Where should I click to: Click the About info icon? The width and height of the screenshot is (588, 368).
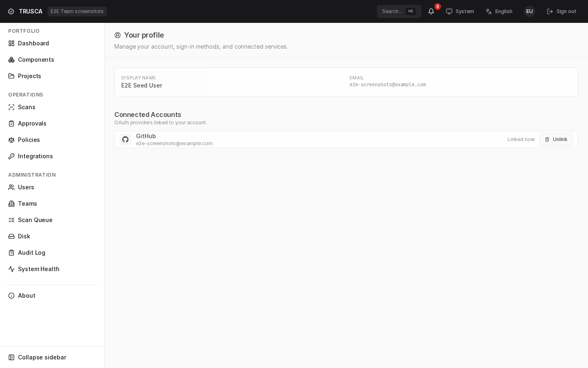(x=11, y=296)
